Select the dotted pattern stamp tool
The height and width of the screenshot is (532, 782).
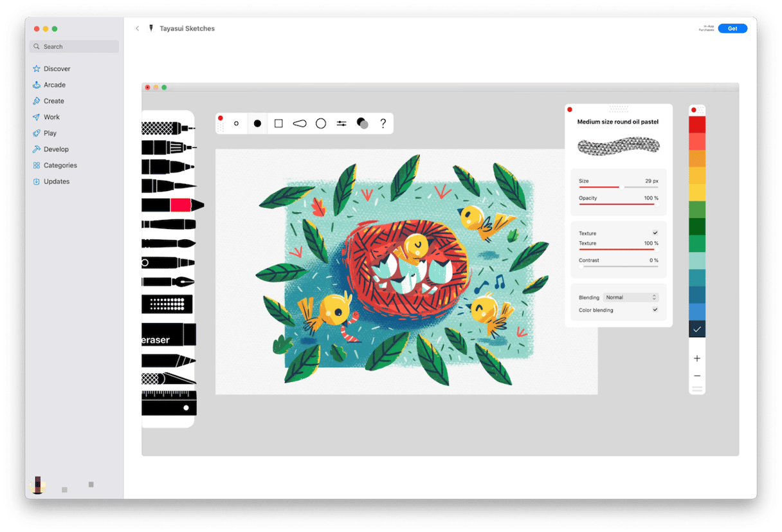(x=167, y=304)
